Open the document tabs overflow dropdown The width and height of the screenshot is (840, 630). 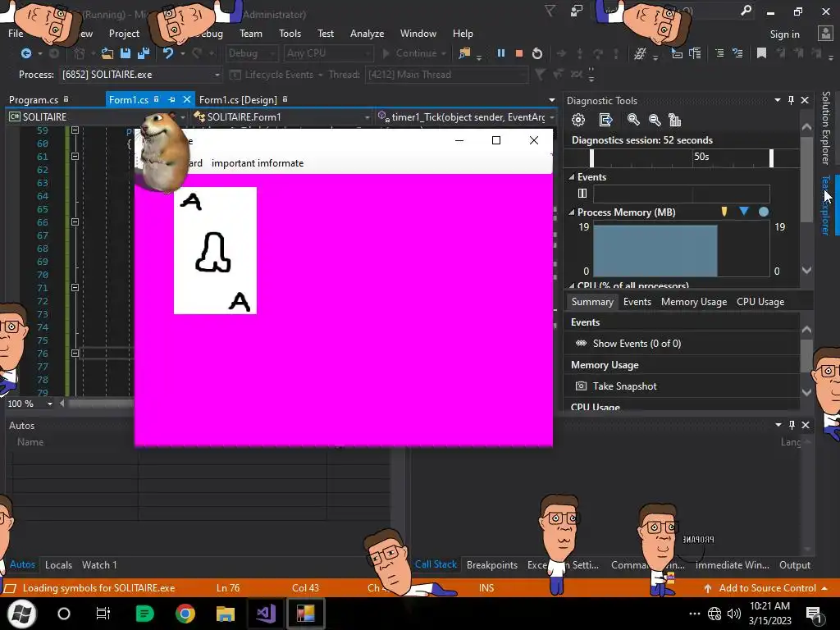pos(552,99)
